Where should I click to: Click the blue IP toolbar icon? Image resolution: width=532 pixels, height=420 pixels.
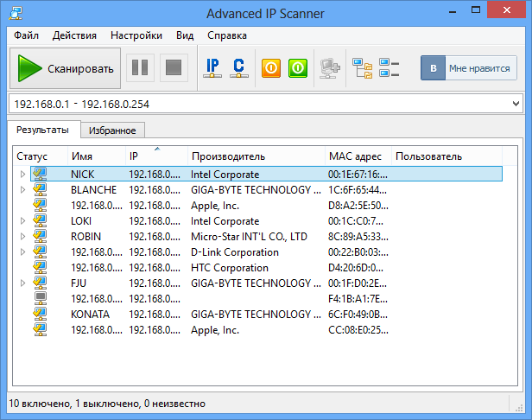point(212,68)
